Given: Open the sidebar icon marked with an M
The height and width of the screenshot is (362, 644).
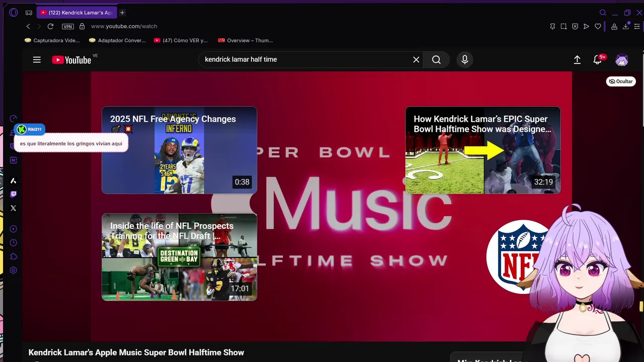Looking at the screenshot, I should coord(14,160).
